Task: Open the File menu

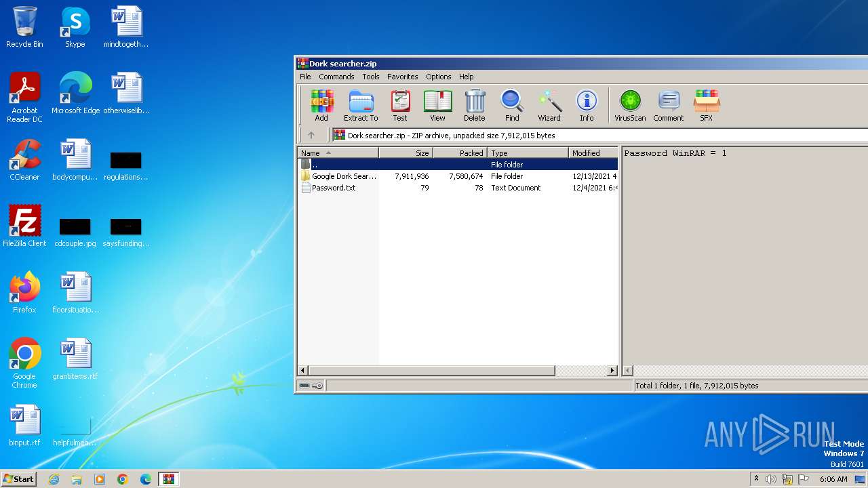Action: (305, 77)
